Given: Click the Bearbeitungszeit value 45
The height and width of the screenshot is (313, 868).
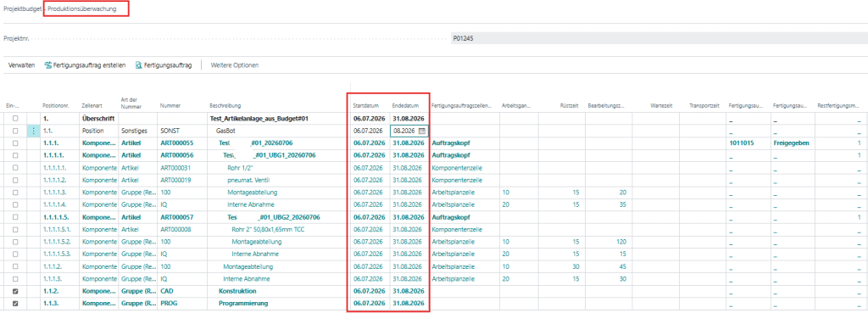Looking at the screenshot, I should (x=623, y=266).
